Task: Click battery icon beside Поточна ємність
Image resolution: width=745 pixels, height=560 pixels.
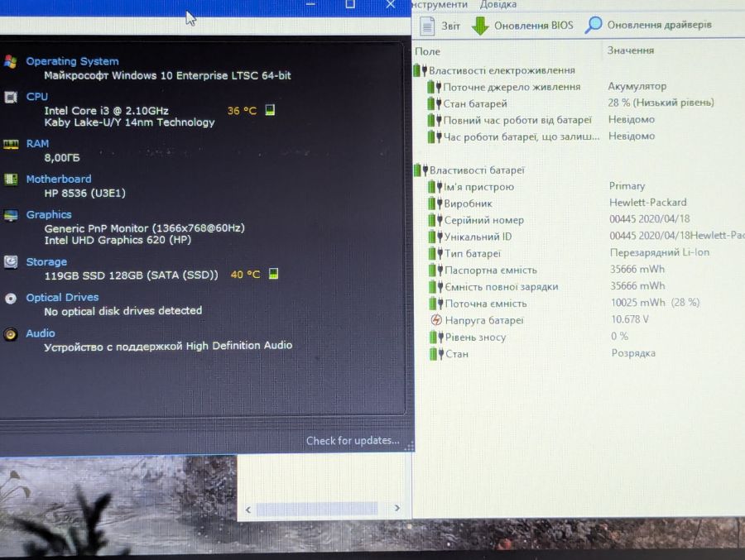Action: (x=436, y=303)
